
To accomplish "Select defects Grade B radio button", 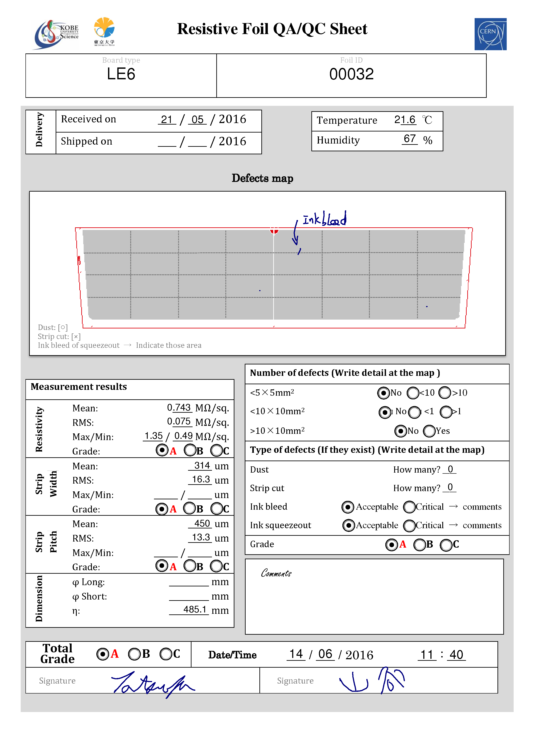I will 419,545.
